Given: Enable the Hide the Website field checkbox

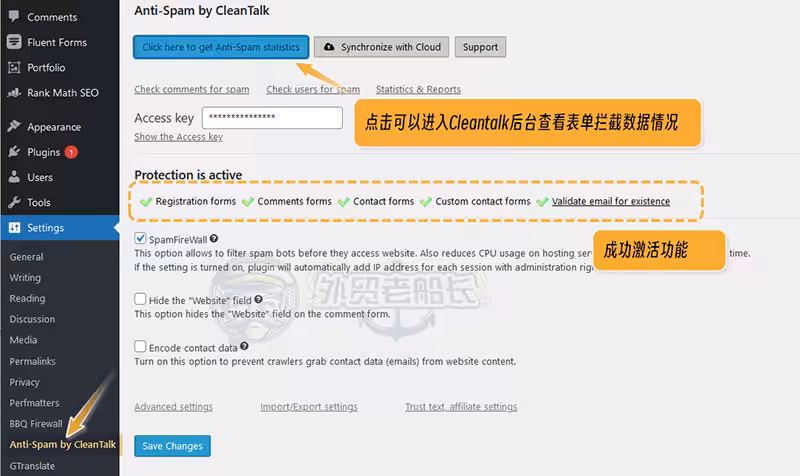Looking at the screenshot, I should click(x=140, y=299).
